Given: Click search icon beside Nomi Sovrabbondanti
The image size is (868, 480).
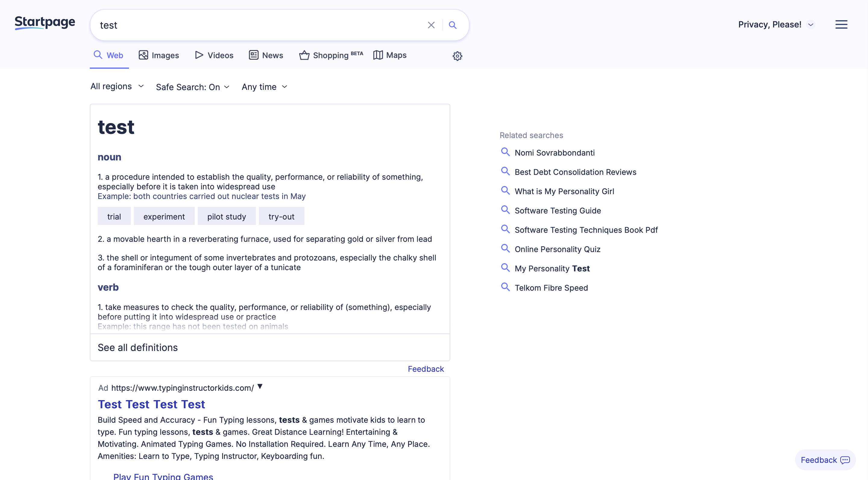Looking at the screenshot, I should (505, 152).
